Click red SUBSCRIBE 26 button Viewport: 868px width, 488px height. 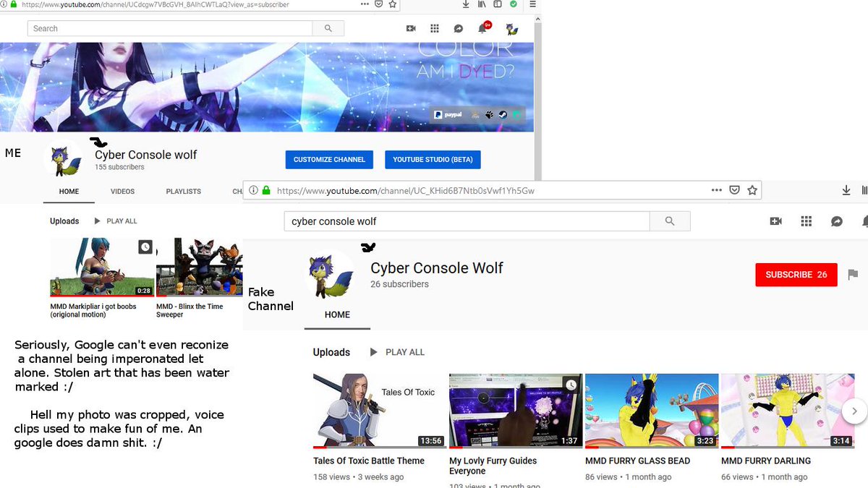[796, 275]
